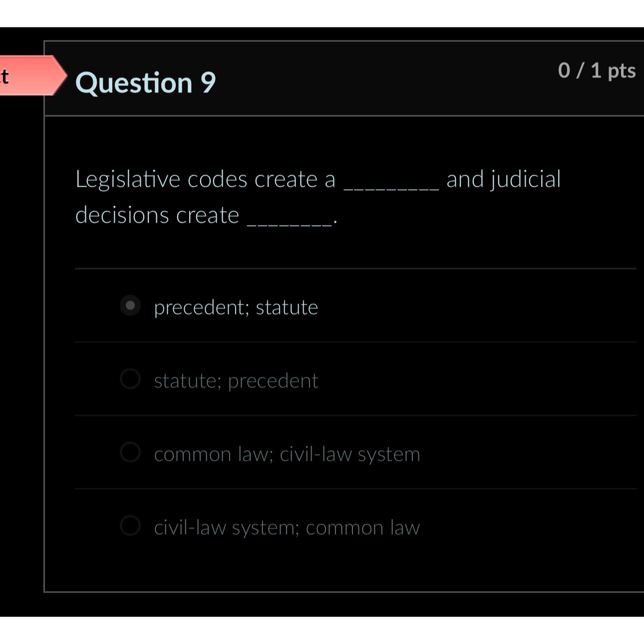Viewport: 644px width, 644px height.
Task: Click the Question 9 header bar
Action: coord(344,77)
